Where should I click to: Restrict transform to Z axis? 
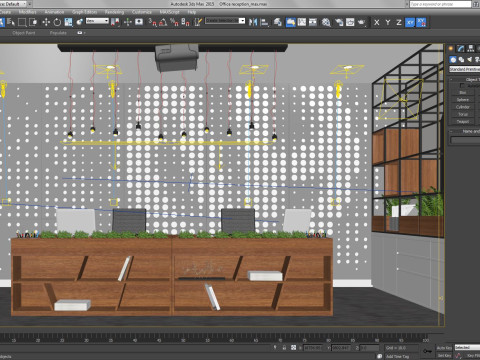click(399, 22)
